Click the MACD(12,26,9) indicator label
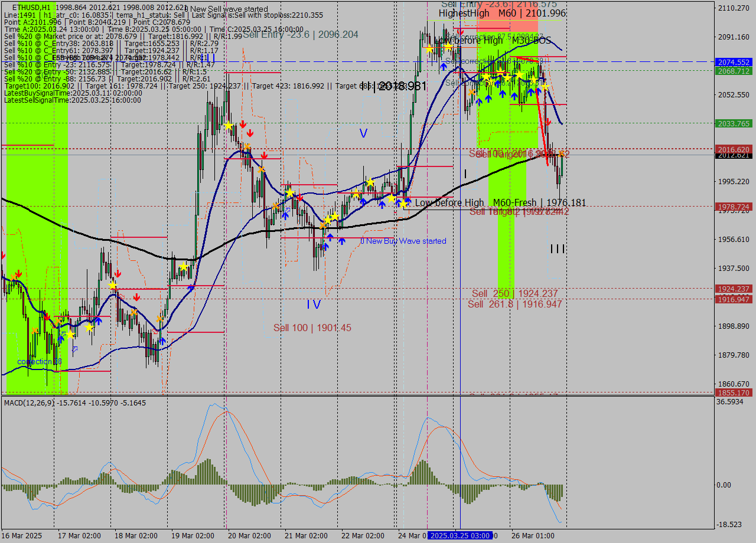 [x=38, y=403]
